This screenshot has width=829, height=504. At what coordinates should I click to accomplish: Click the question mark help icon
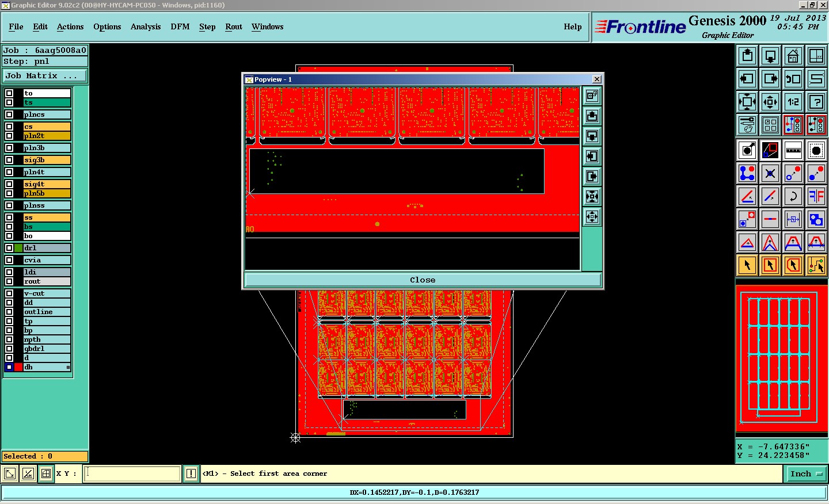(816, 102)
